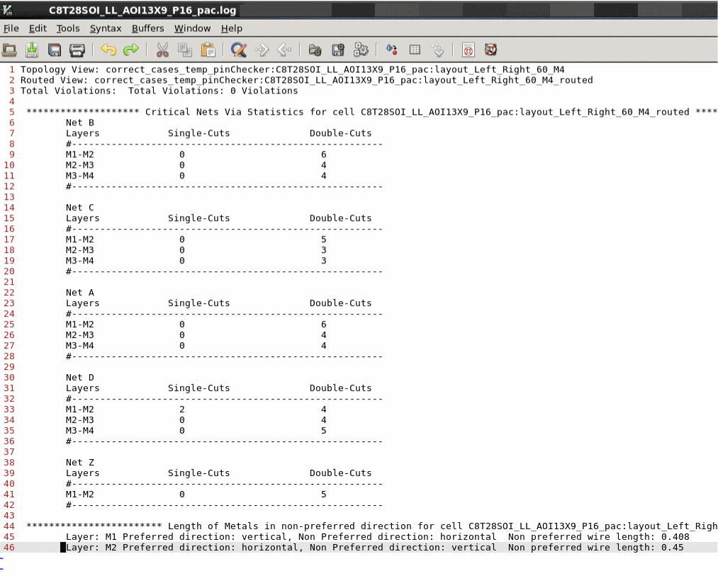Click the 'Net B' label
This screenshot has height=588, width=718.
coord(79,123)
